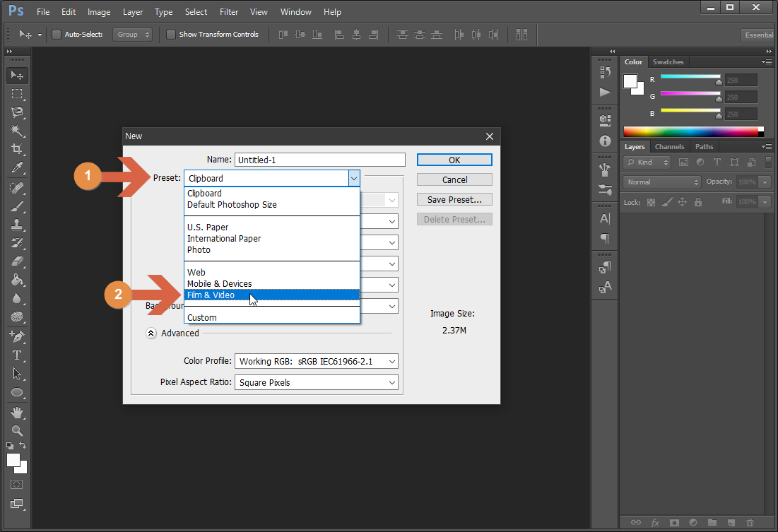Choose International Paper preset

272,238
